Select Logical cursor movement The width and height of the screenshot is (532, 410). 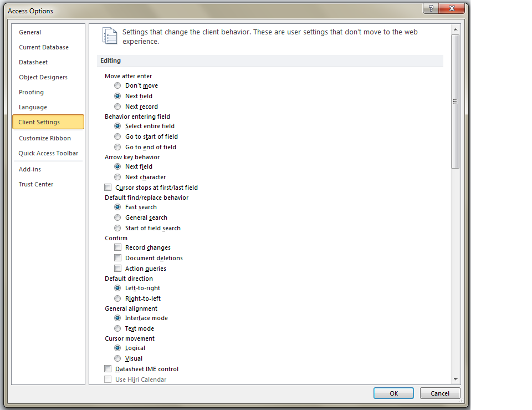tap(117, 348)
